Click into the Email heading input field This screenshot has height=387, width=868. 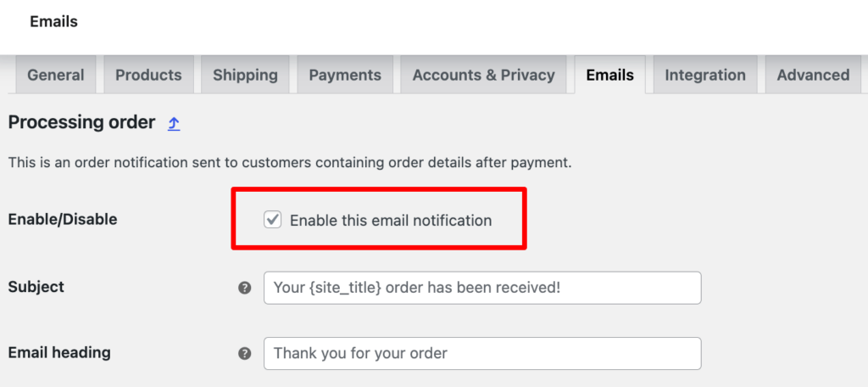click(482, 353)
